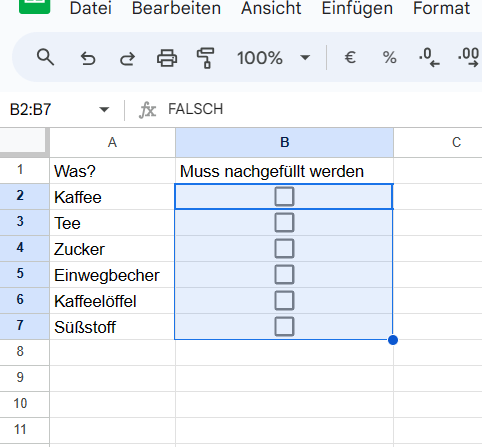Format as currency with euro icon
The width and height of the screenshot is (482, 447).
[350, 57]
